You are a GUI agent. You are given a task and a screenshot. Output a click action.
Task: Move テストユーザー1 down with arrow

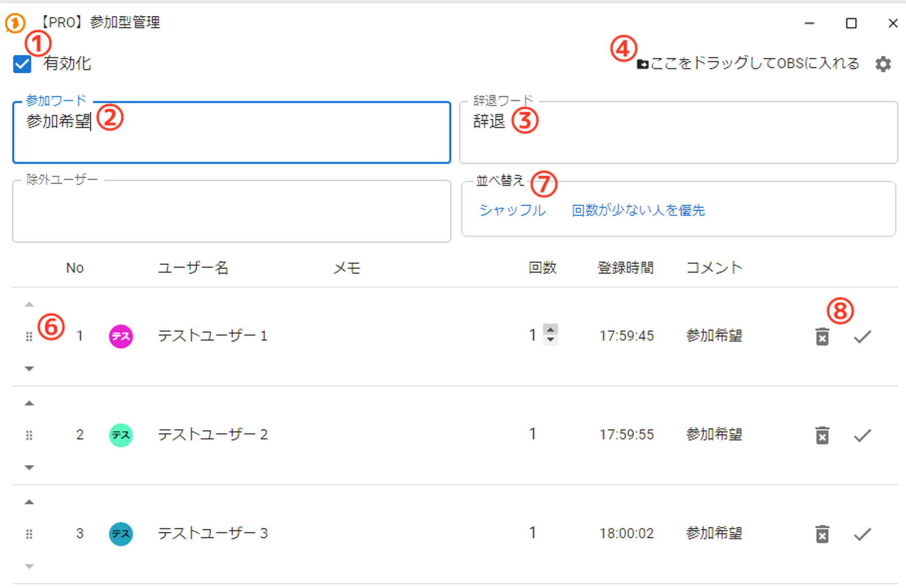[x=29, y=369]
